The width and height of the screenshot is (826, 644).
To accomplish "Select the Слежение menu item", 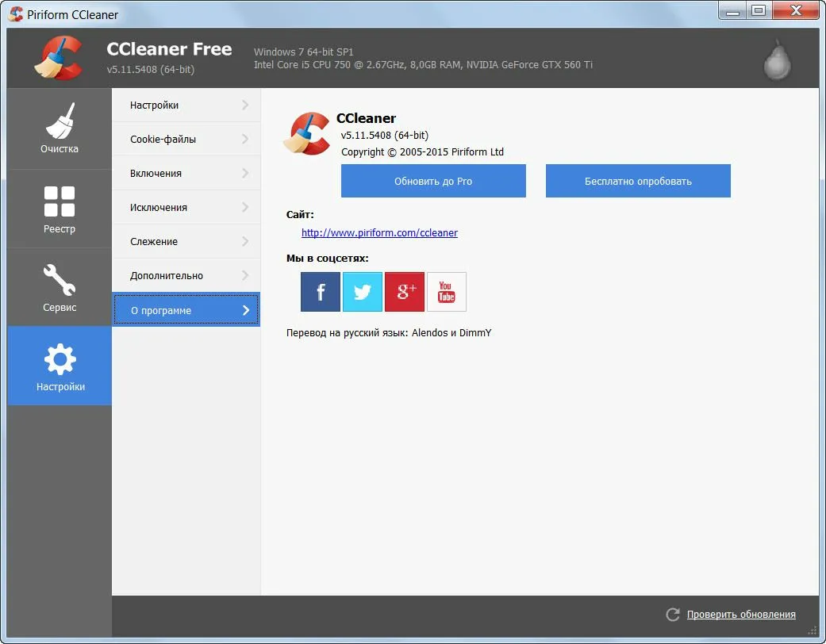I will pyautogui.click(x=154, y=241).
